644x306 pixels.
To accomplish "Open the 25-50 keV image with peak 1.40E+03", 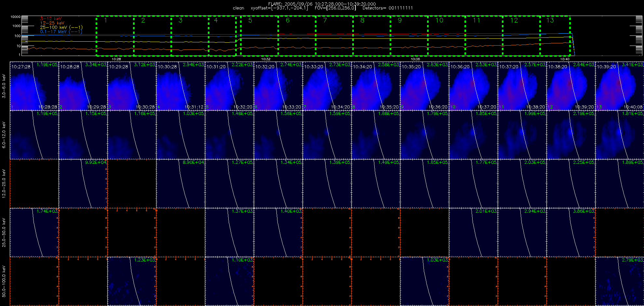I will tap(278, 232).
